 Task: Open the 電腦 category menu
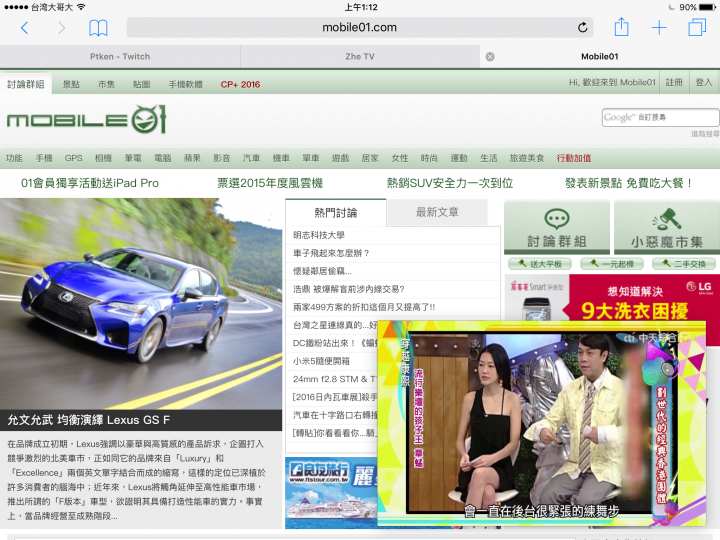[x=163, y=158]
